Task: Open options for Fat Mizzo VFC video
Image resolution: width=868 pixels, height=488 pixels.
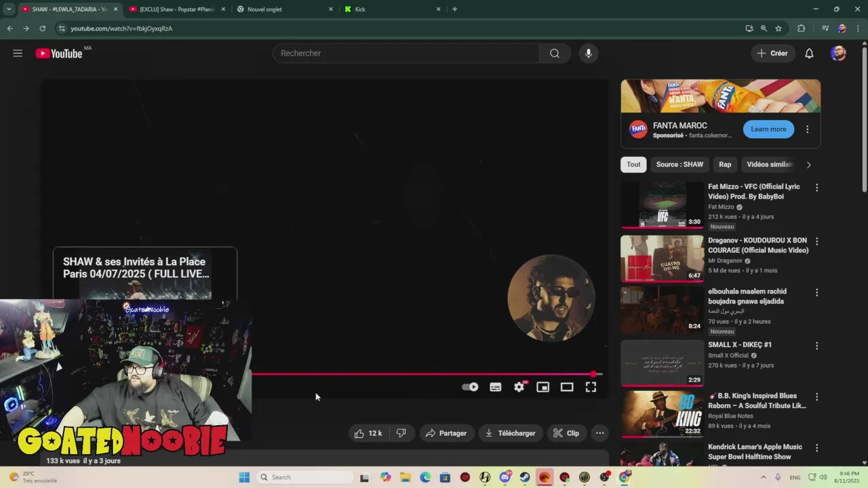Action: [816, 188]
